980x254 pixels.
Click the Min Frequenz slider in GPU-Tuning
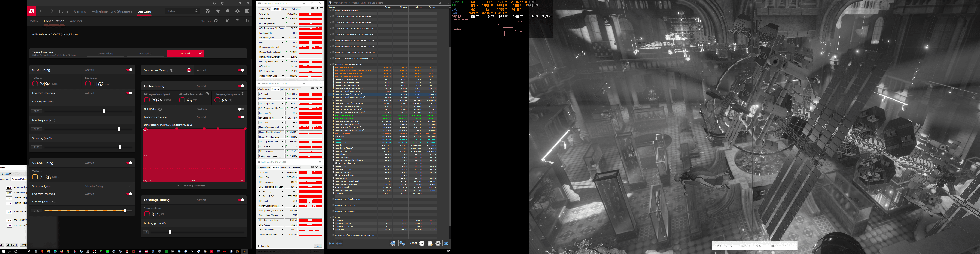click(x=88, y=111)
